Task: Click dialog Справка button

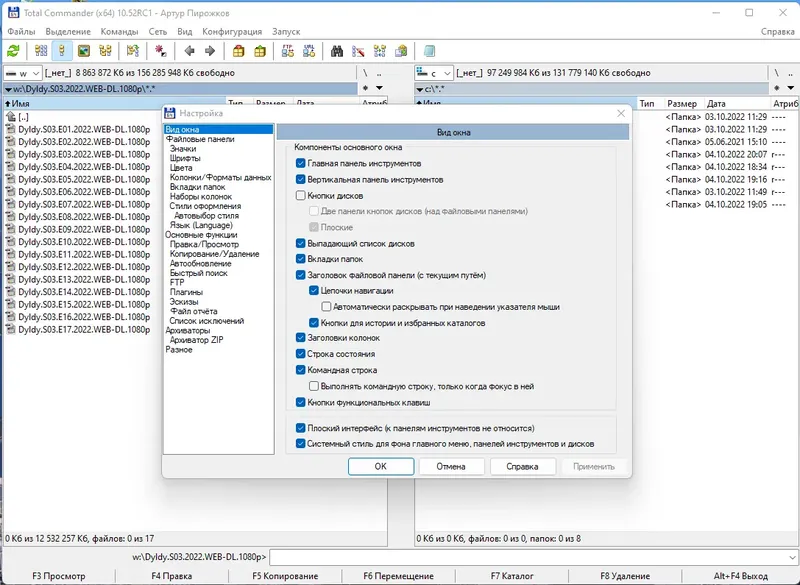Action: coord(522,466)
